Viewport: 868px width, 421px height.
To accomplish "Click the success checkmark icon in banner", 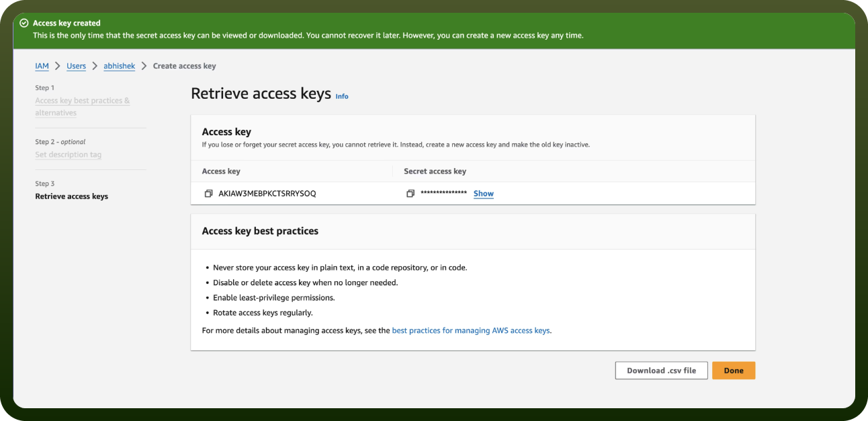I will 24,23.
